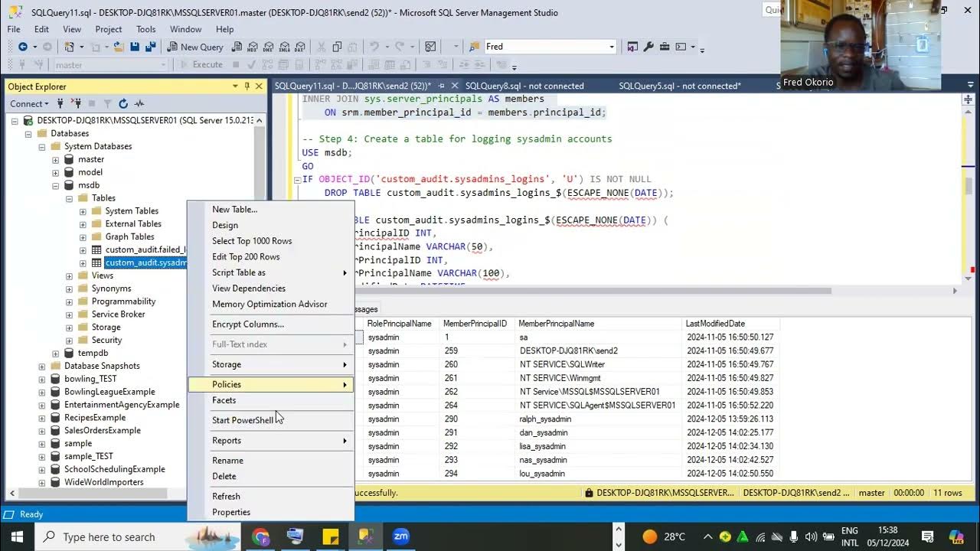Click View Dependencies menu entry
Image resolution: width=980 pixels, height=551 pixels.
[x=249, y=289]
